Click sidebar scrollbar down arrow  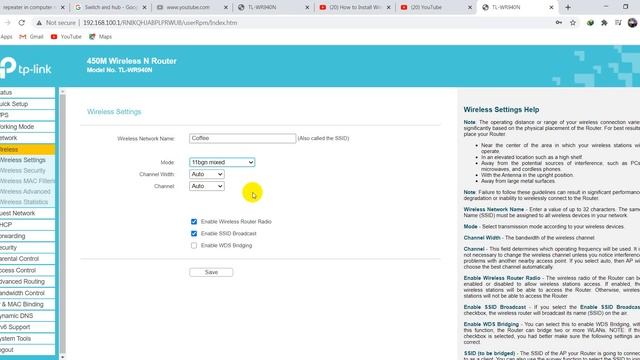tap(62, 357)
